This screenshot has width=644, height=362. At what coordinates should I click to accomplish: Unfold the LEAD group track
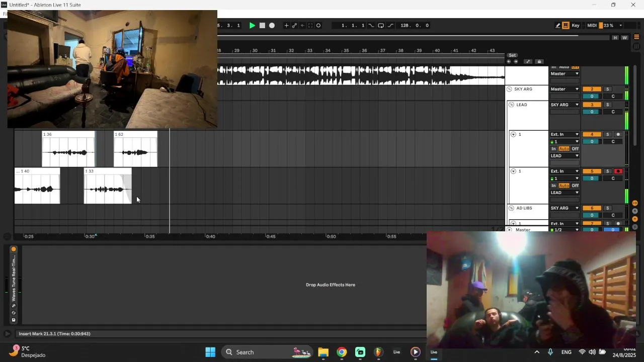[x=512, y=105]
